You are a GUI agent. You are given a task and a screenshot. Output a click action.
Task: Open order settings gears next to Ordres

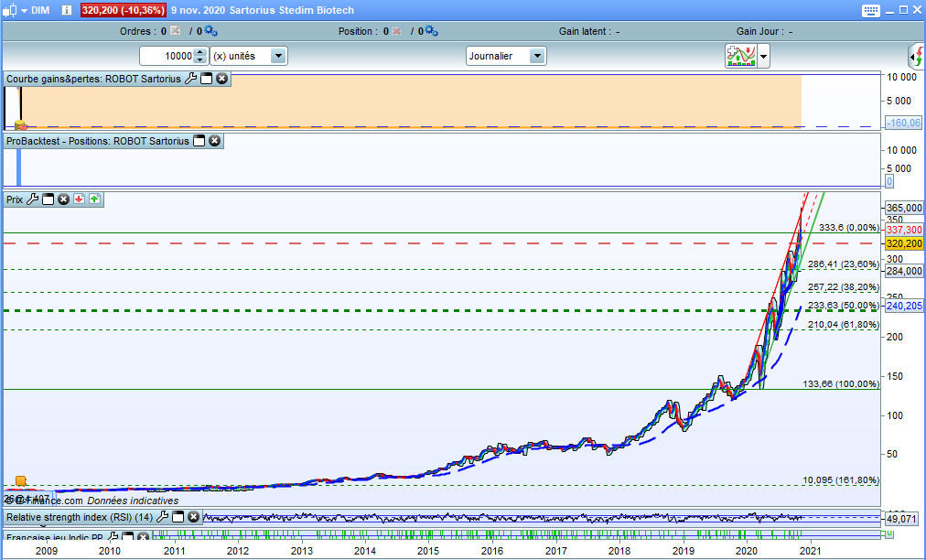point(210,31)
